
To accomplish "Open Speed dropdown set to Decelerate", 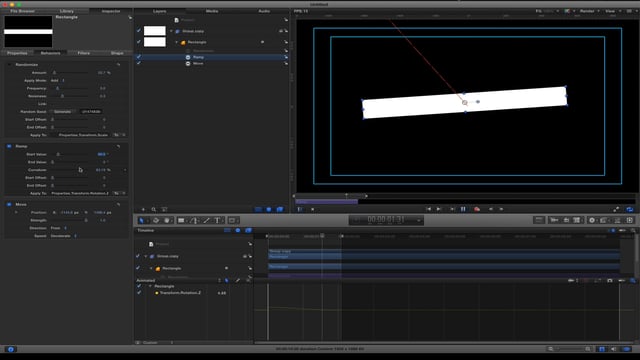I will click(64, 236).
